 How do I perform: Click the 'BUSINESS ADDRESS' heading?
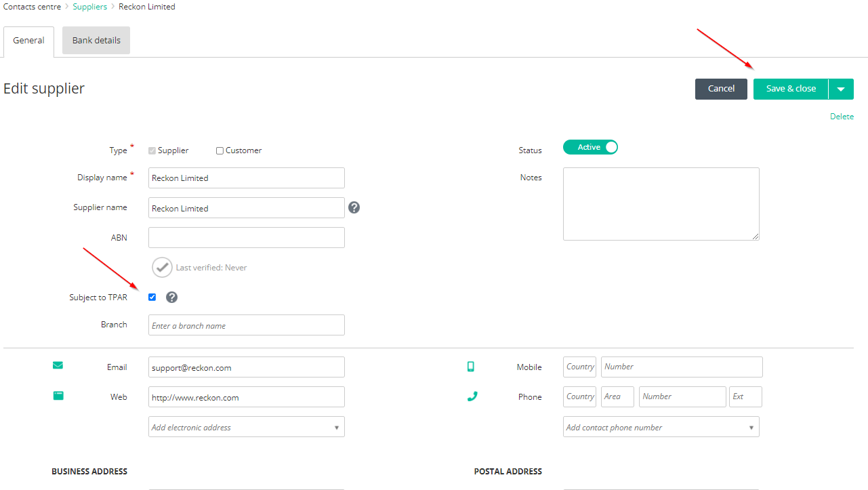click(x=89, y=471)
